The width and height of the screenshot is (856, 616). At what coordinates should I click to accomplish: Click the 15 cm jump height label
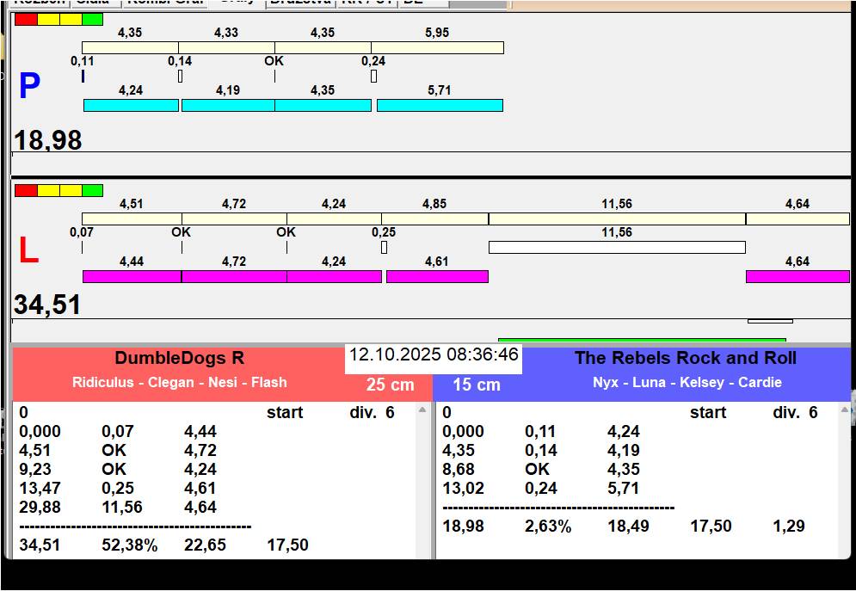click(x=477, y=385)
